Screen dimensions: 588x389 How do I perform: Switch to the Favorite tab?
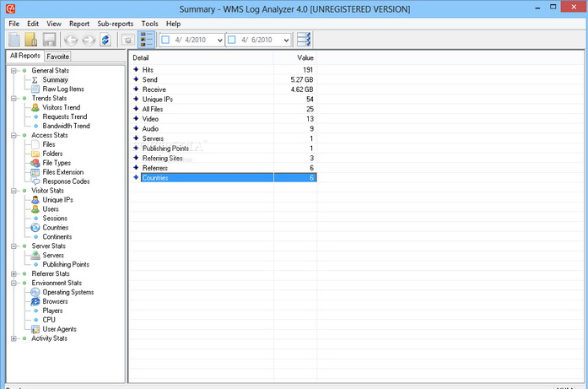pyautogui.click(x=57, y=57)
